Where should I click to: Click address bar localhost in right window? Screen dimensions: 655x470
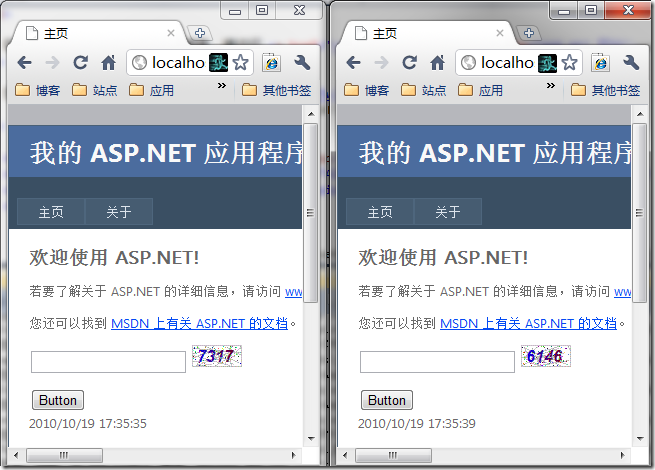tap(507, 63)
